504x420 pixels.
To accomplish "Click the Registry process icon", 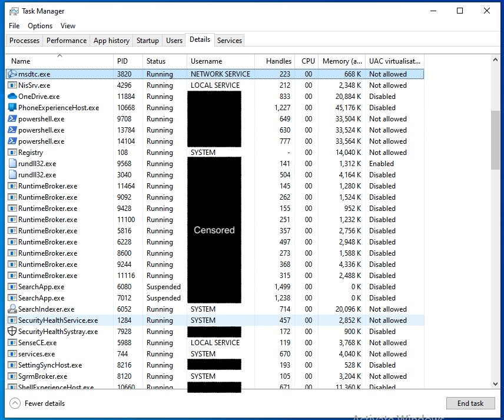I will (x=12, y=153).
